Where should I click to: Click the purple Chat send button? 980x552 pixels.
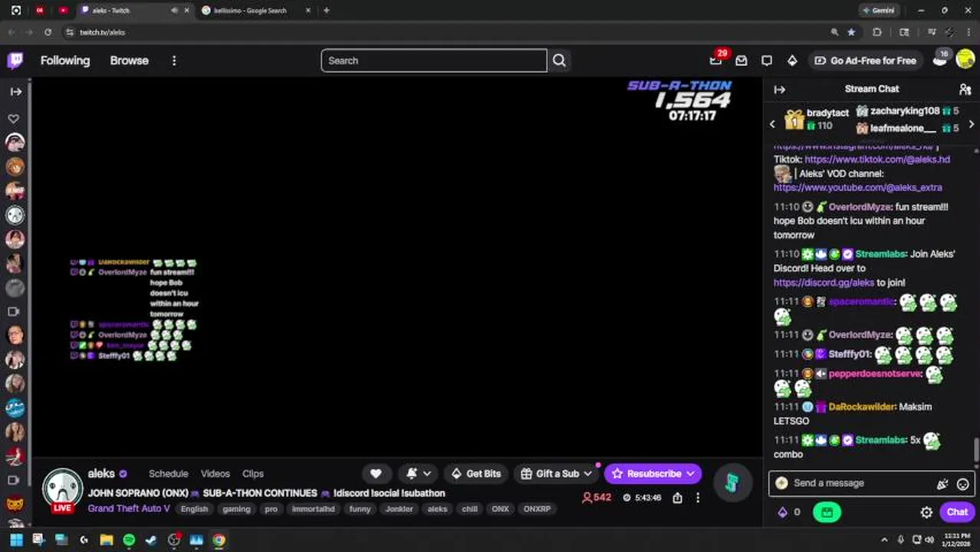957,512
